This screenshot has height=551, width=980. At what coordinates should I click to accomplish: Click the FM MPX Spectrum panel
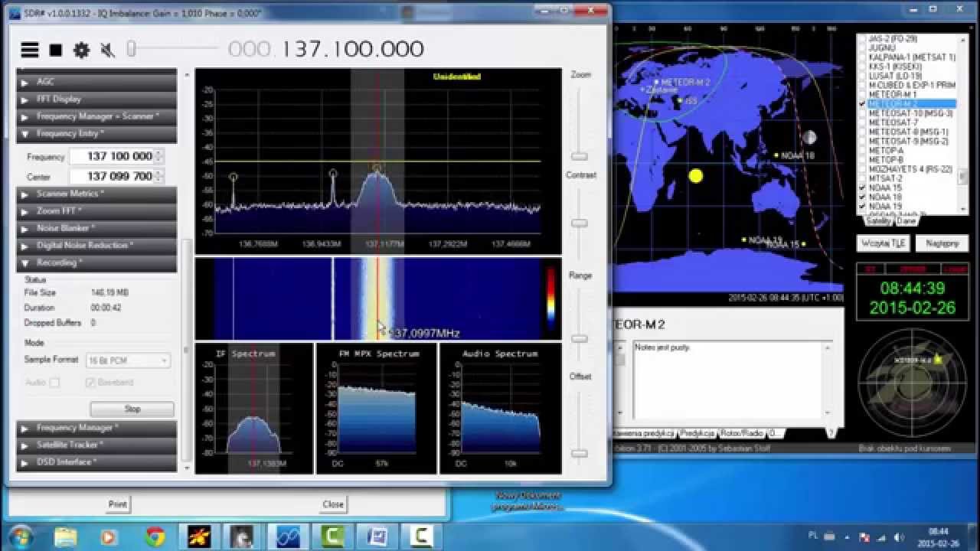pos(377,408)
